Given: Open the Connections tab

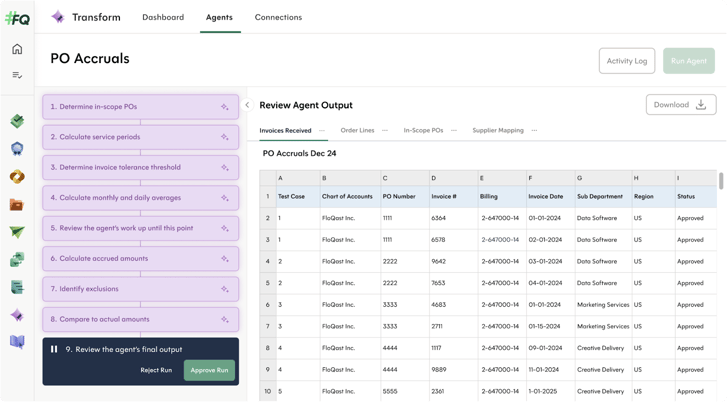Looking at the screenshot, I should [x=278, y=17].
